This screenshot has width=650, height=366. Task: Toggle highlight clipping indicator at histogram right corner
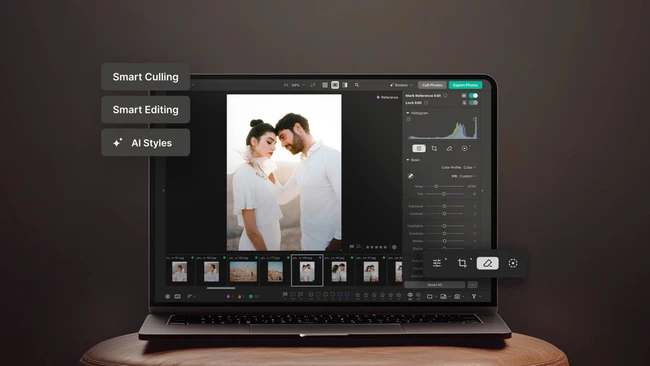(475, 119)
